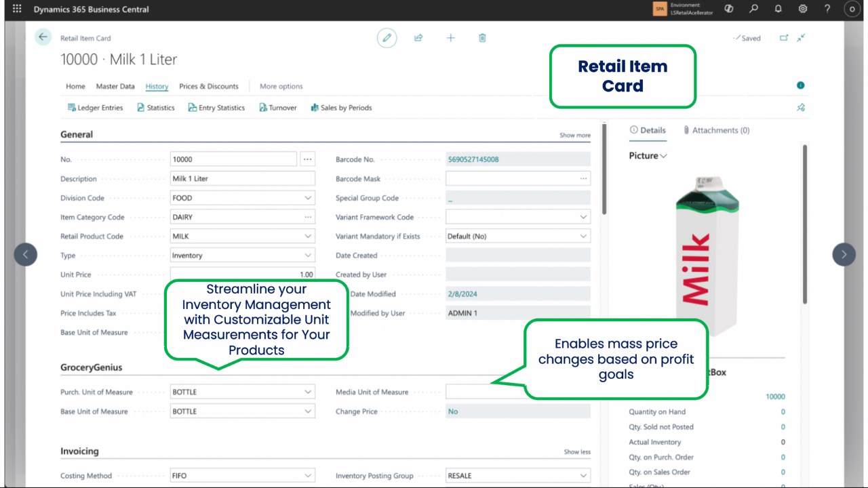The width and height of the screenshot is (868, 488).
Task: Click the search magnifier in top bar
Action: click(x=753, y=9)
